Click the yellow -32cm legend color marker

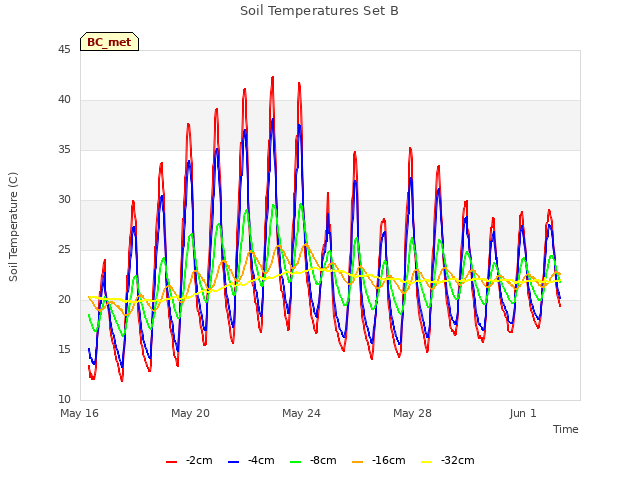coord(426,462)
